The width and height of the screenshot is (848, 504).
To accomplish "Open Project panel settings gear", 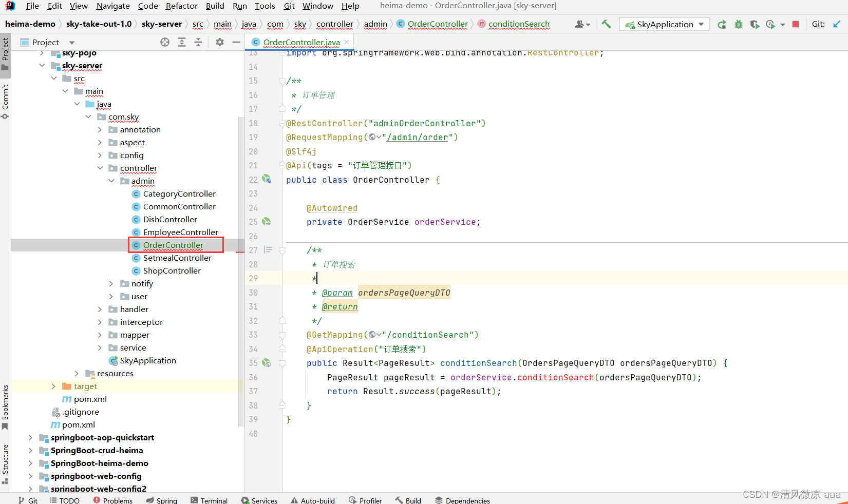I will pos(220,42).
